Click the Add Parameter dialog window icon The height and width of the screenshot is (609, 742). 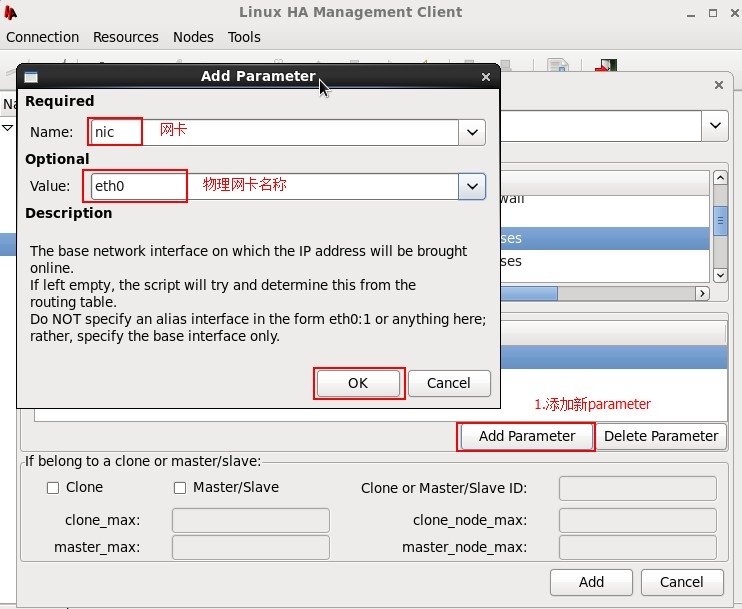pyautogui.click(x=31, y=77)
